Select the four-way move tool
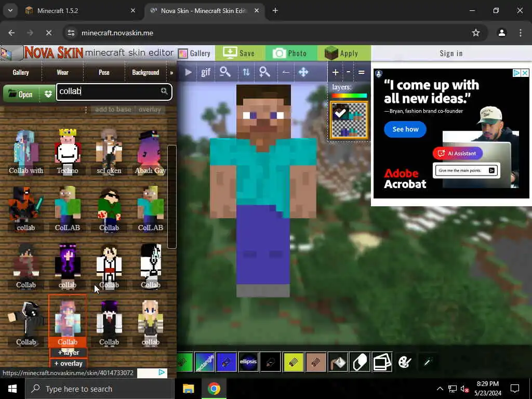532x399 pixels. [x=303, y=72]
